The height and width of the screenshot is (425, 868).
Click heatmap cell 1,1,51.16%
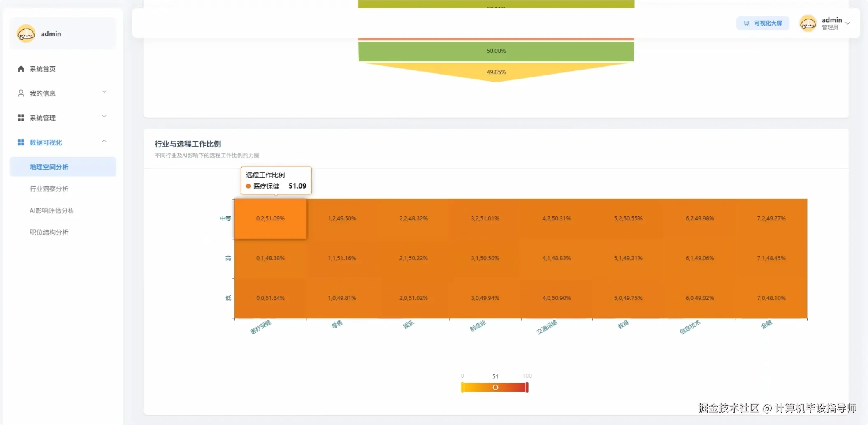tap(342, 258)
